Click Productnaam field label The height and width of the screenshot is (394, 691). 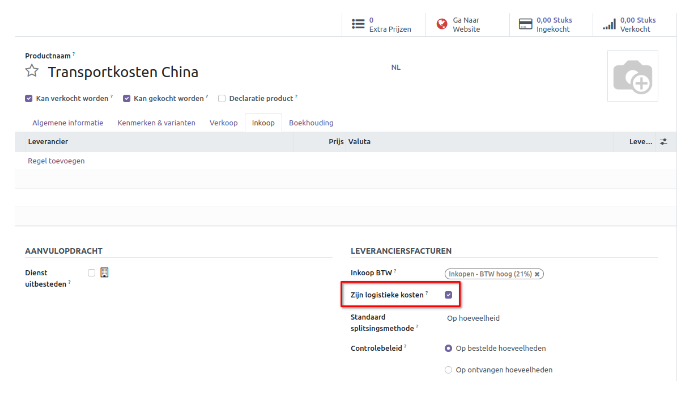pos(48,56)
